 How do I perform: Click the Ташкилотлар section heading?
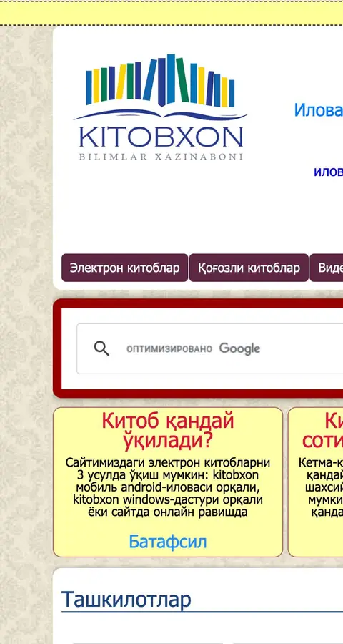(126, 600)
